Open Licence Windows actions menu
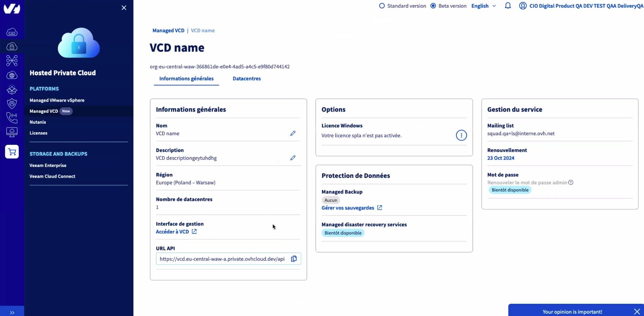Viewport: 644px width, 316px height. pos(461,135)
